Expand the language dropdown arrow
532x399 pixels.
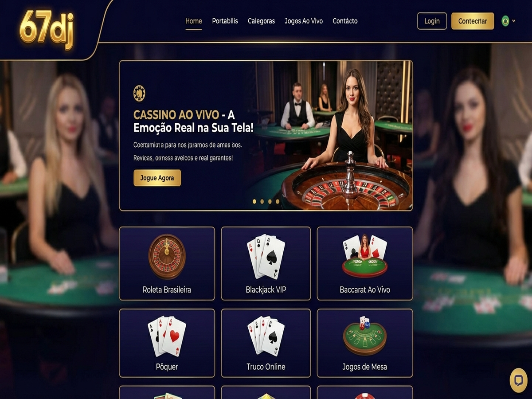click(x=514, y=21)
